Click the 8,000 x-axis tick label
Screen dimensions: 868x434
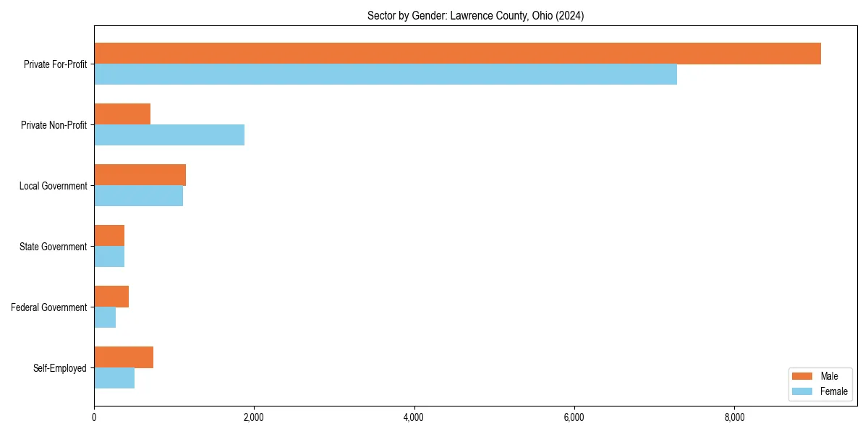point(735,417)
